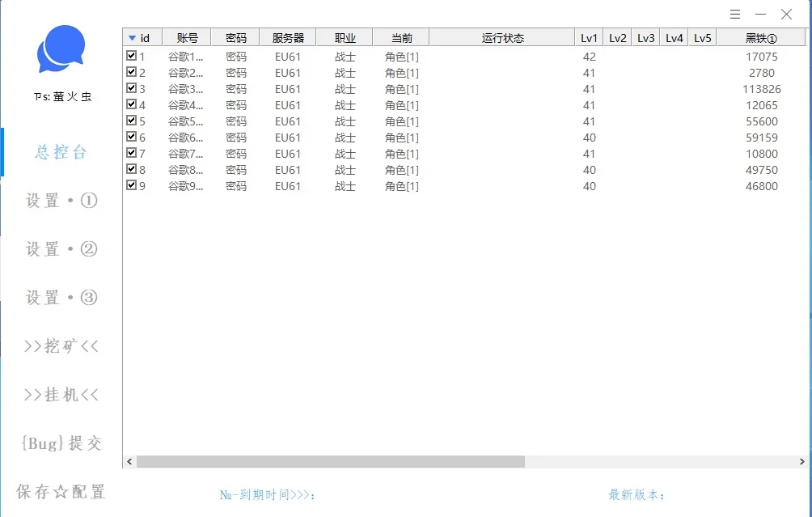Click the 2780 value cell
The image size is (812, 517).
point(761,73)
